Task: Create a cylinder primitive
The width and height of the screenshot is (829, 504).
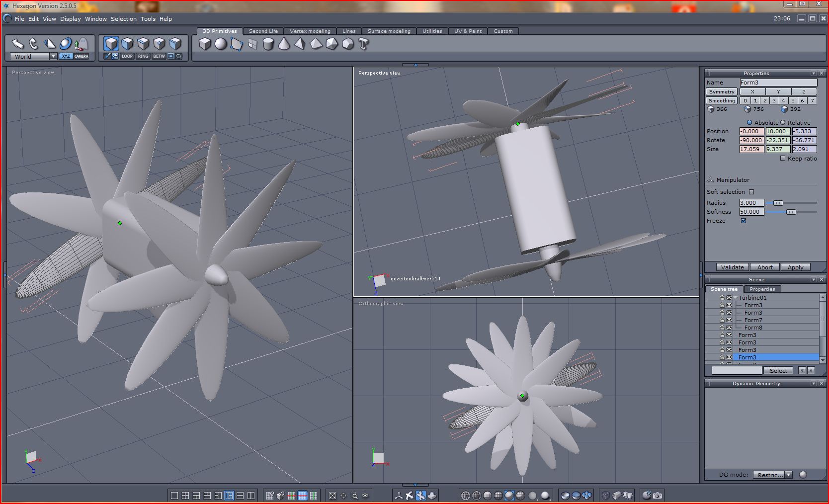Action: (x=268, y=44)
